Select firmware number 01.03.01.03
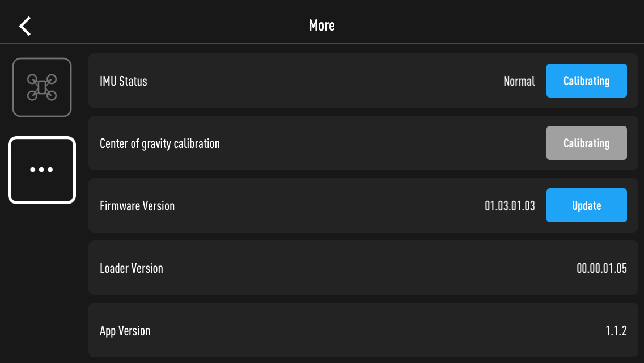644x363 pixels. tap(510, 206)
